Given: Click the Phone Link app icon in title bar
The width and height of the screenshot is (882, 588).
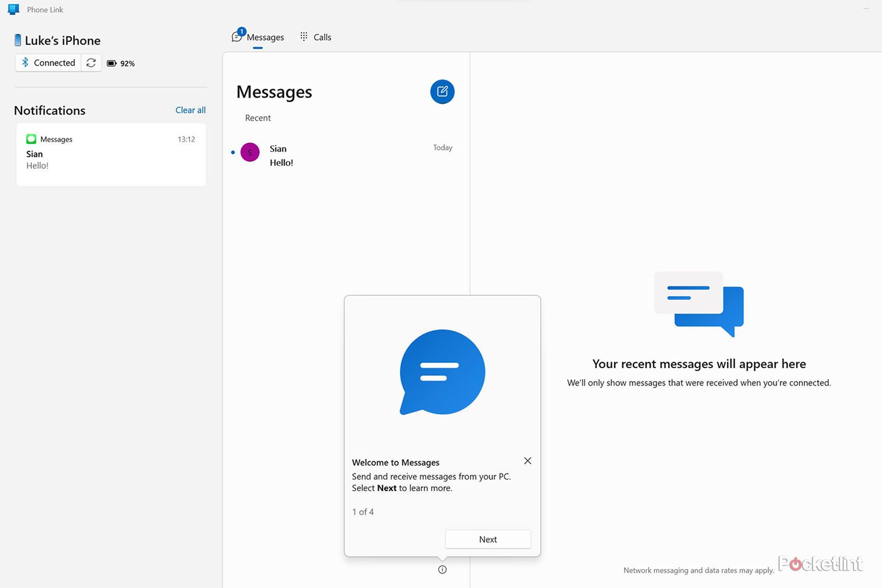Looking at the screenshot, I should click(x=14, y=9).
